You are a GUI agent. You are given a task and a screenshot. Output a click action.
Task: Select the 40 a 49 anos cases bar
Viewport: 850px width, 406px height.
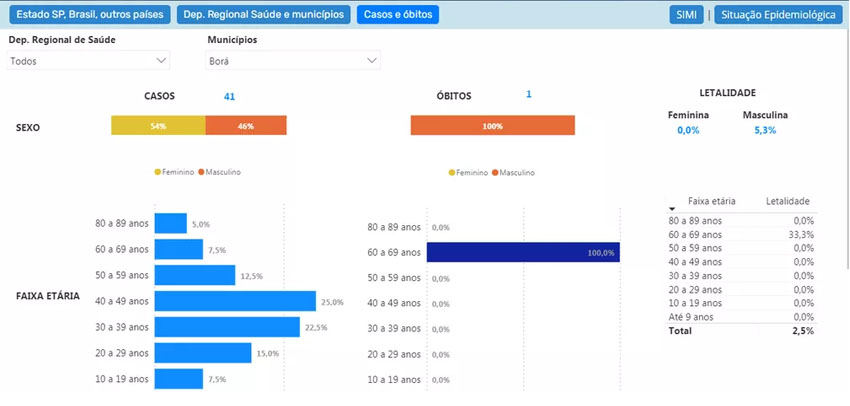(x=235, y=301)
